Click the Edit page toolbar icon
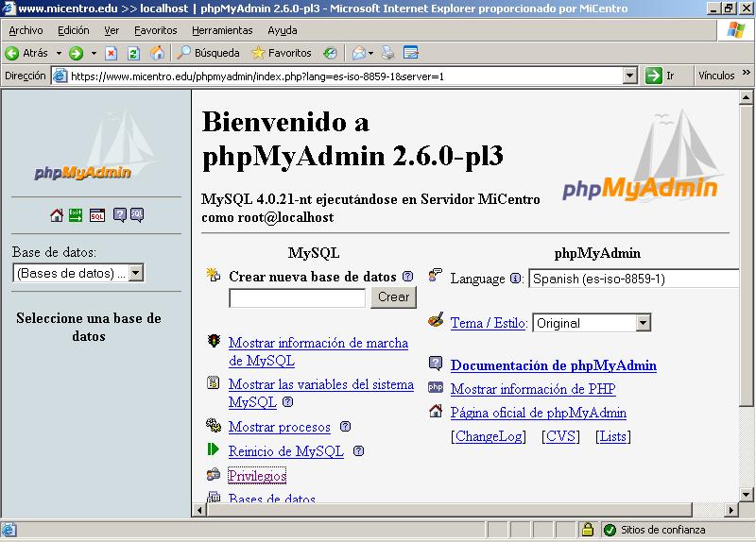Viewport: 756px width, 542px height. pyautogui.click(x=411, y=53)
